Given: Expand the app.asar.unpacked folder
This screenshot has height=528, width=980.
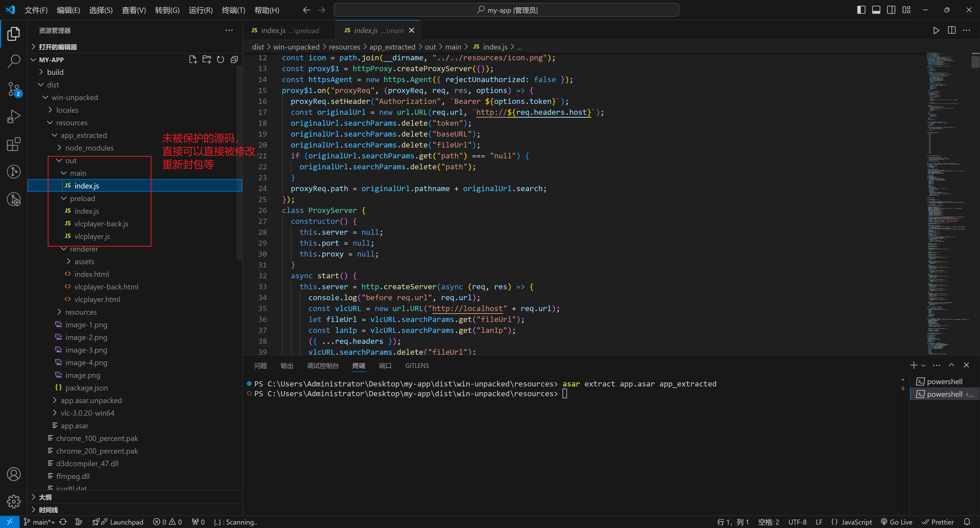Looking at the screenshot, I should tap(135, 400).
